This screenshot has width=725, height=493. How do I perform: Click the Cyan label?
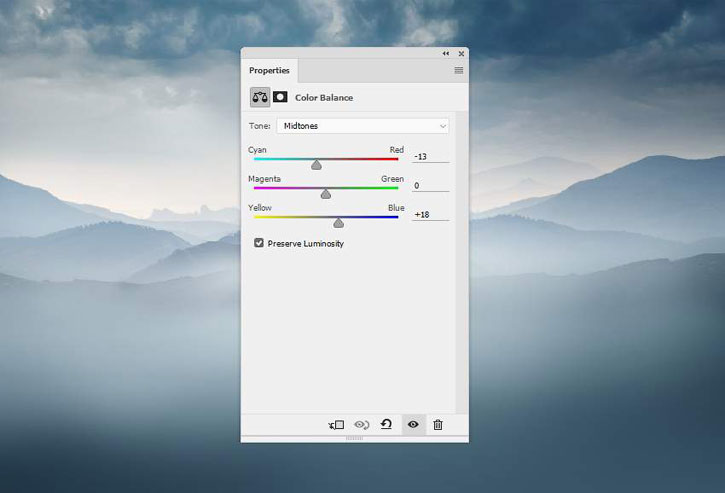coord(257,150)
